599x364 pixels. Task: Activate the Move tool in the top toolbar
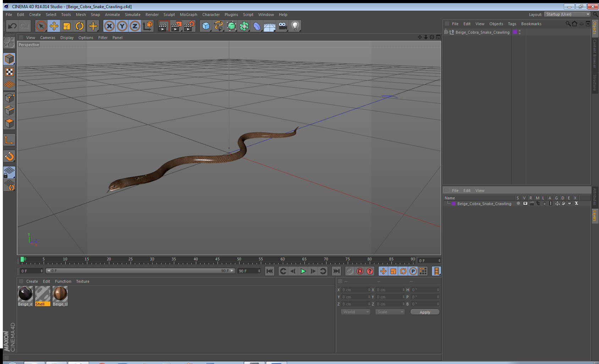[x=54, y=26]
